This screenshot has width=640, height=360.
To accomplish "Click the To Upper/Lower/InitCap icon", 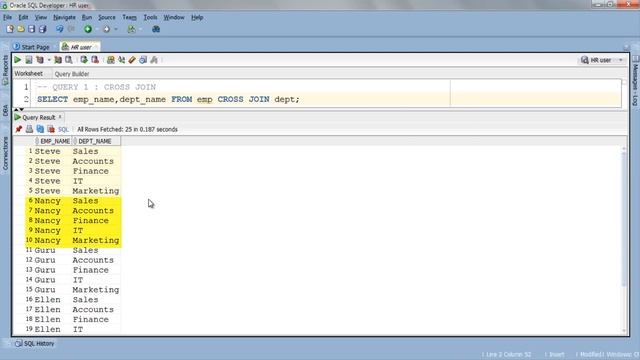I will coord(122,60).
